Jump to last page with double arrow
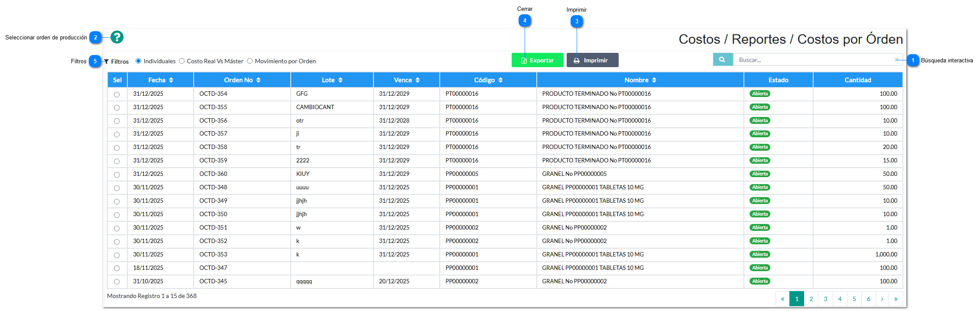 click(x=896, y=299)
